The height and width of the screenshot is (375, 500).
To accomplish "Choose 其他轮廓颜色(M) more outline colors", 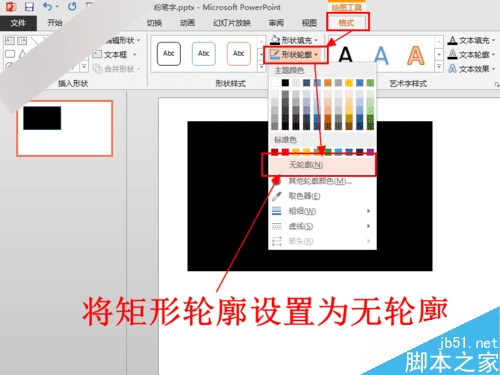I will 323,181.
